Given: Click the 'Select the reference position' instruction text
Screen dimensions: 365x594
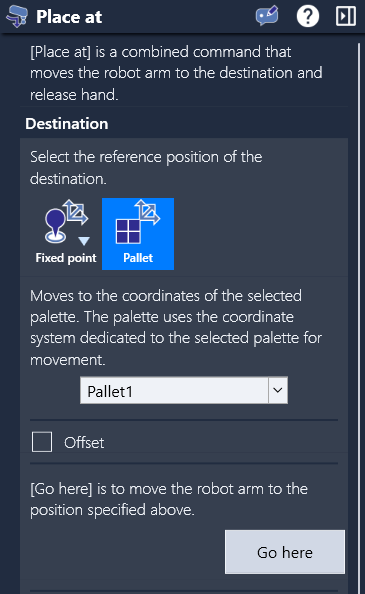Looking at the screenshot, I should (x=146, y=167).
